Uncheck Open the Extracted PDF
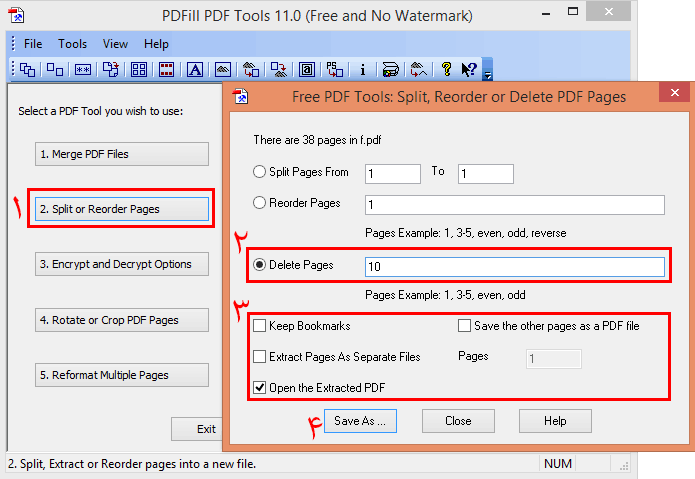 click(259, 388)
